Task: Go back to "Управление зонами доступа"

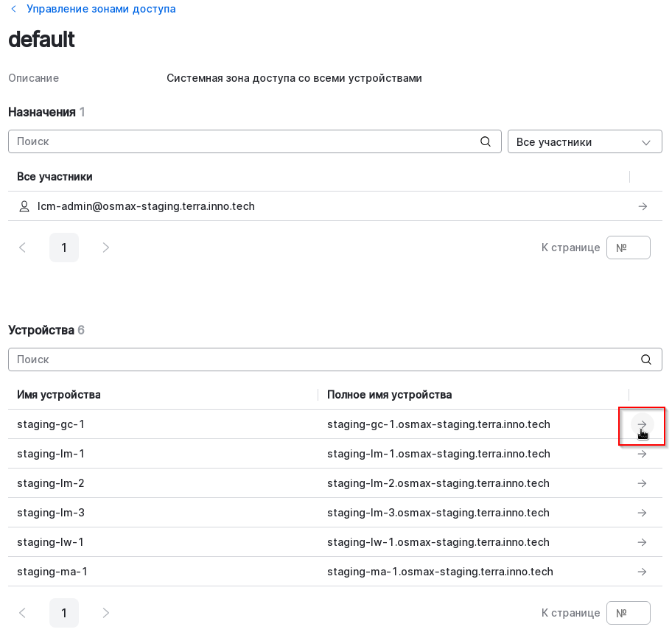Action: [101, 9]
